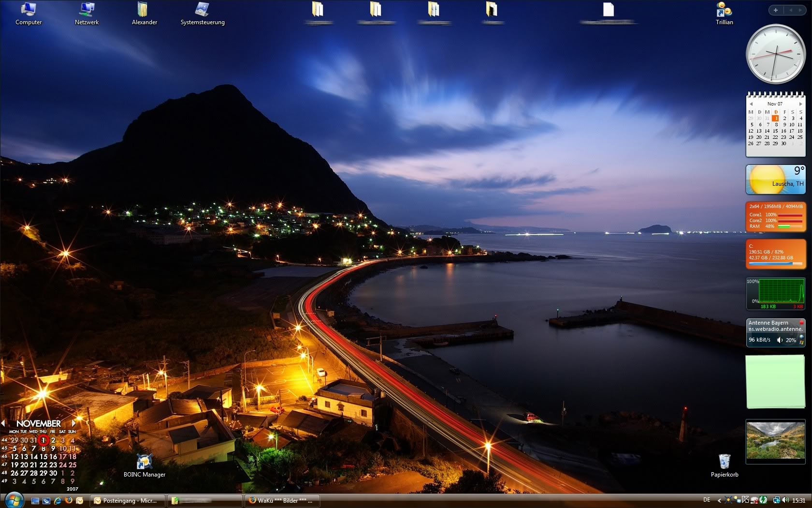Click the add gadget plus button in sidebar
This screenshot has height=508, width=812.
pyautogui.click(x=775, y=10)
